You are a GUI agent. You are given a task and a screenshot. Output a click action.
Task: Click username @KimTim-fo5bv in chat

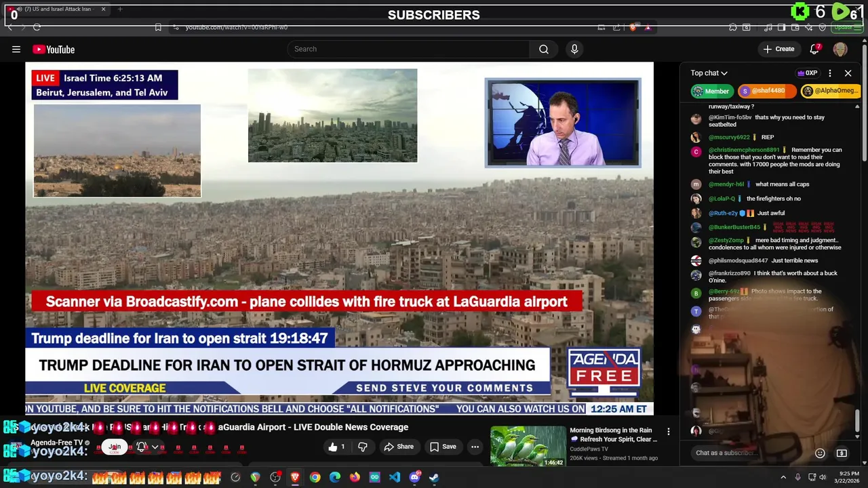(730, 117)
